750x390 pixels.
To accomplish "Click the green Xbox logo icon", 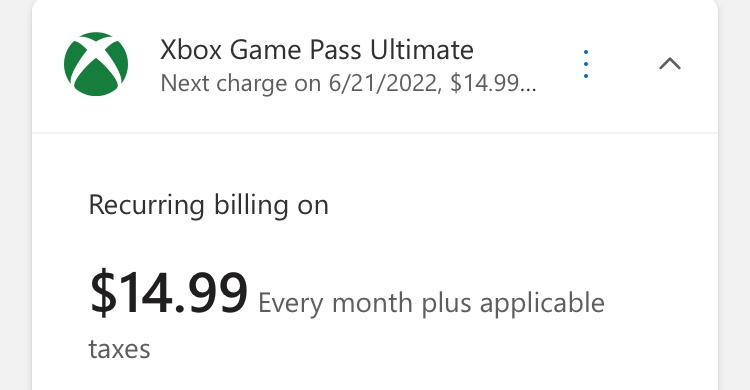I will 96,64.
